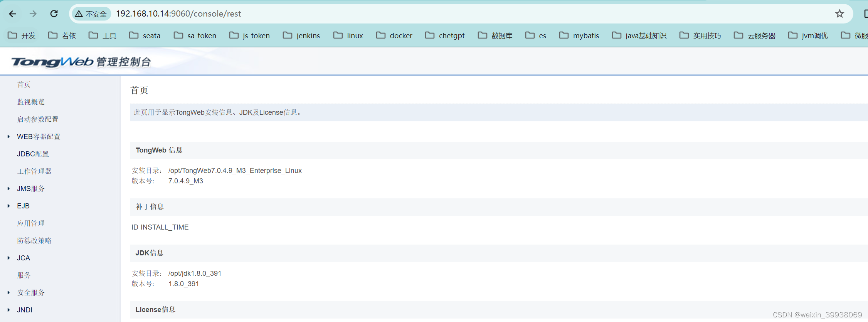Open the mybatis bookmark folder
Image resolution: width=868 pixels, height=322 pixels.
tap(579, 35)
